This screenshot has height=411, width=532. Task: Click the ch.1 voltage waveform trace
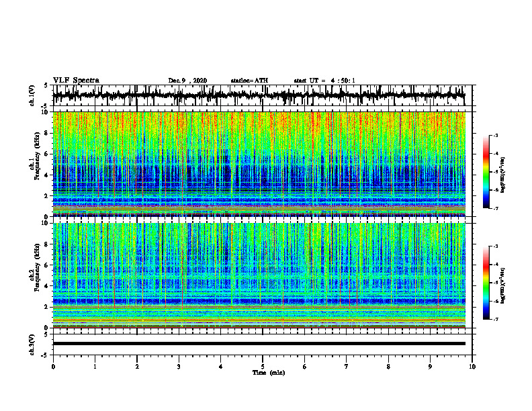259,95
